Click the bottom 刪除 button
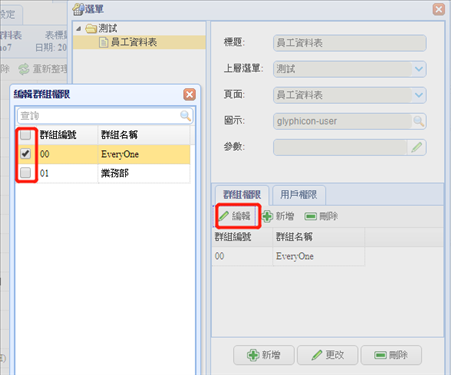The width and height of the screenshot is (451, 375). point(391,355)
